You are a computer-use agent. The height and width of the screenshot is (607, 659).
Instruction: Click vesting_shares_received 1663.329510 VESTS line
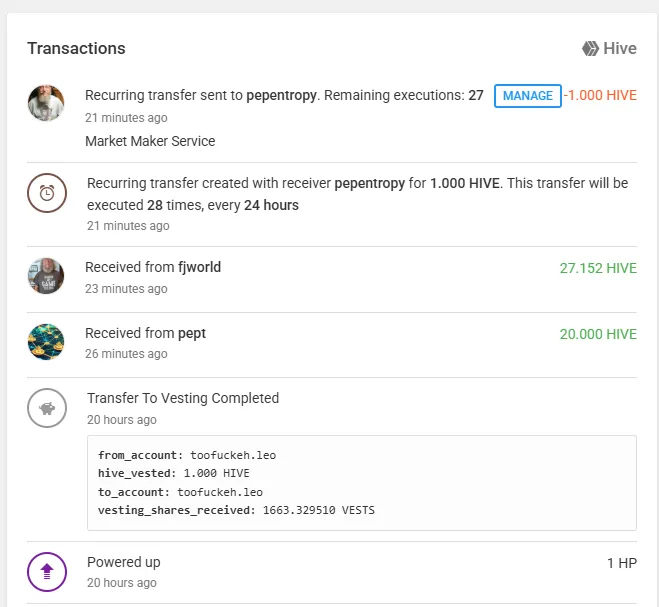236,510
